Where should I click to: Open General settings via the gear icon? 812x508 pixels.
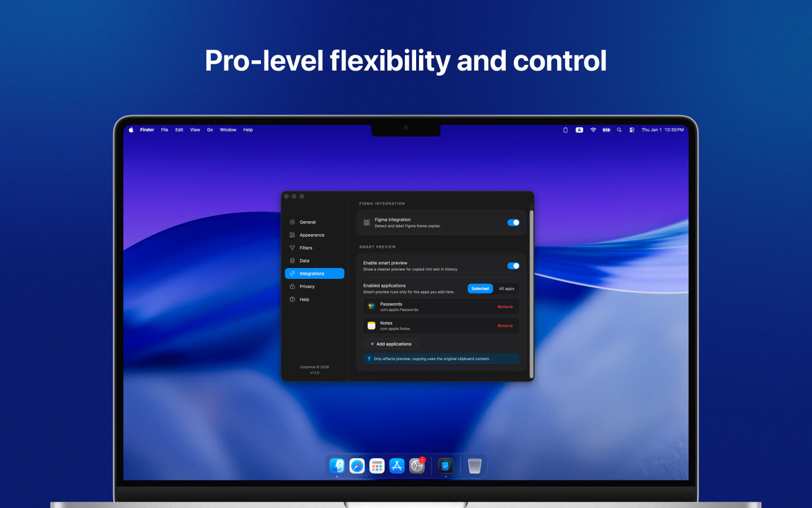coord(292,222)
